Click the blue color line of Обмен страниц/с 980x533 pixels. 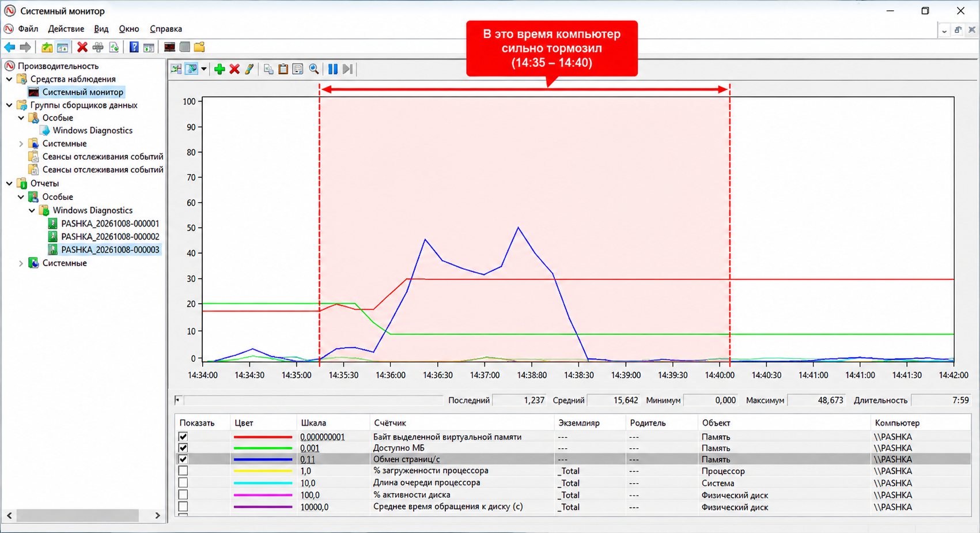click(x=263, y=459)
